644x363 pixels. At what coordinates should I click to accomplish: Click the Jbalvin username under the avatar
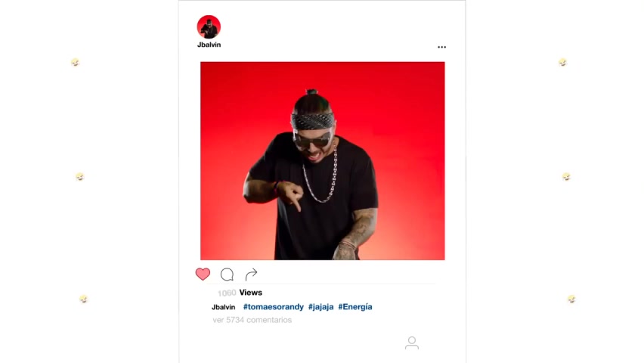[209, 45]
